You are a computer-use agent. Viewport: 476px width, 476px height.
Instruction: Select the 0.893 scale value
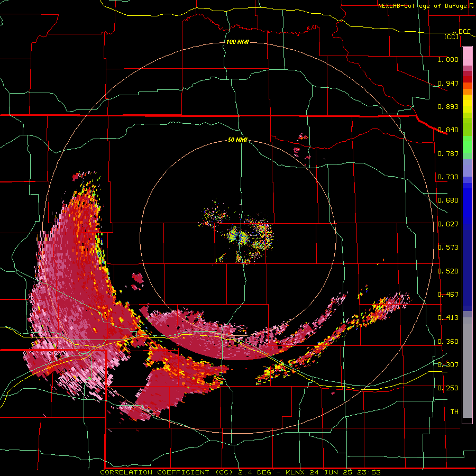(x=448, y=106)
